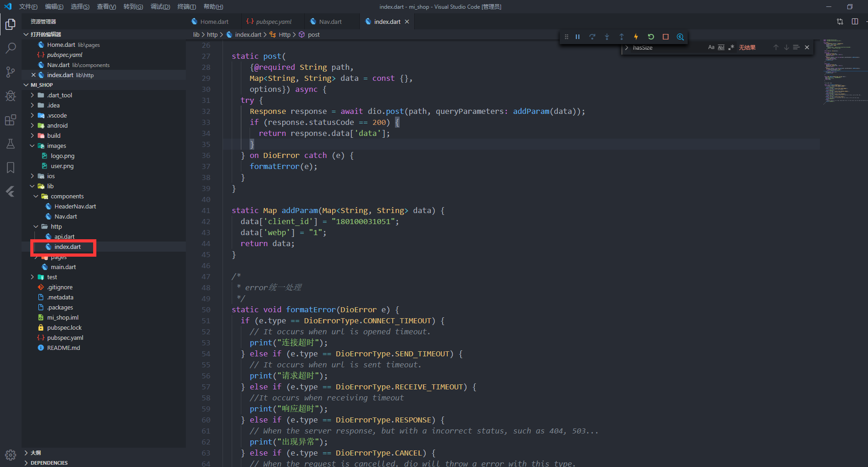Pause the debug session
The width and height of the screenshot is (868, 467).
[x=578, y=37]
